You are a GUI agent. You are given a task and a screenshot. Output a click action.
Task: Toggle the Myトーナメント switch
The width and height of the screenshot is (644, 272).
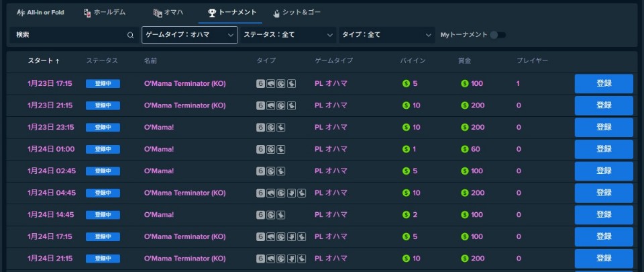498,35
